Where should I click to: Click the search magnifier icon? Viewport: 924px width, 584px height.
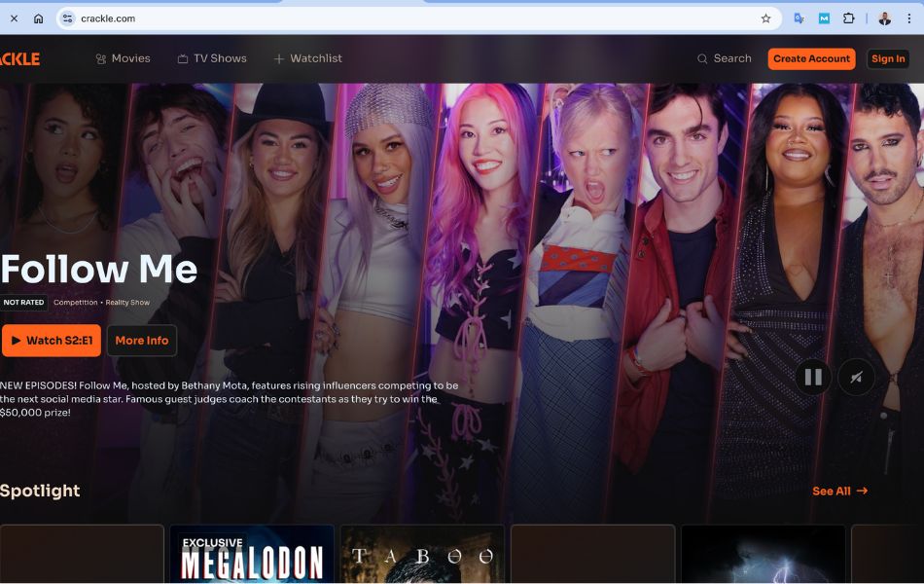702,59
